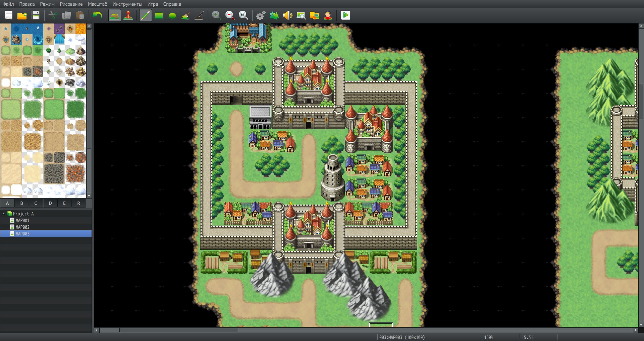The width and height of the screenshot is (644, 341).
Task: Click the 15,31 coordinates in status bar
Action: click(x=527, y=337)
